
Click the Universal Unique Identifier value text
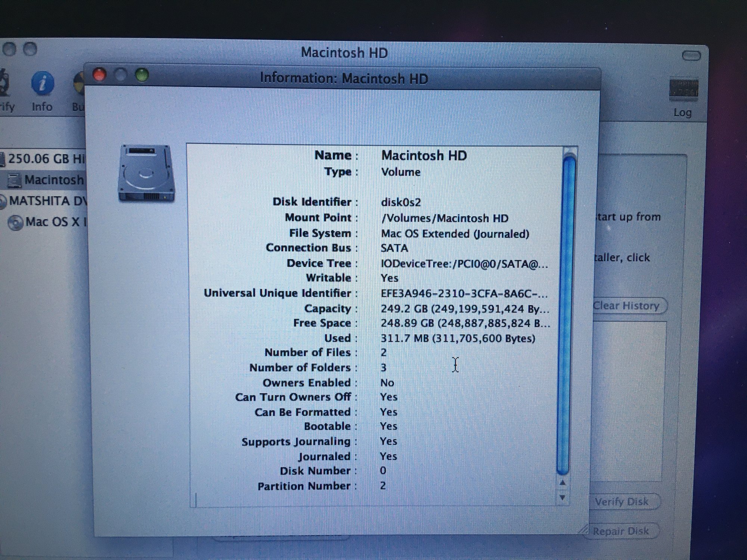[x=464, y=294]
